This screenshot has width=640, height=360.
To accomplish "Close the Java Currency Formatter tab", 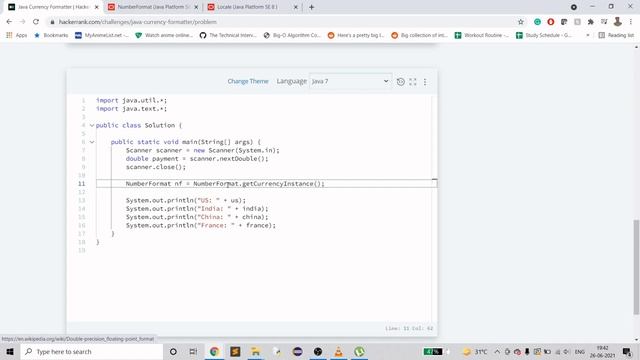I will point(97,7).
